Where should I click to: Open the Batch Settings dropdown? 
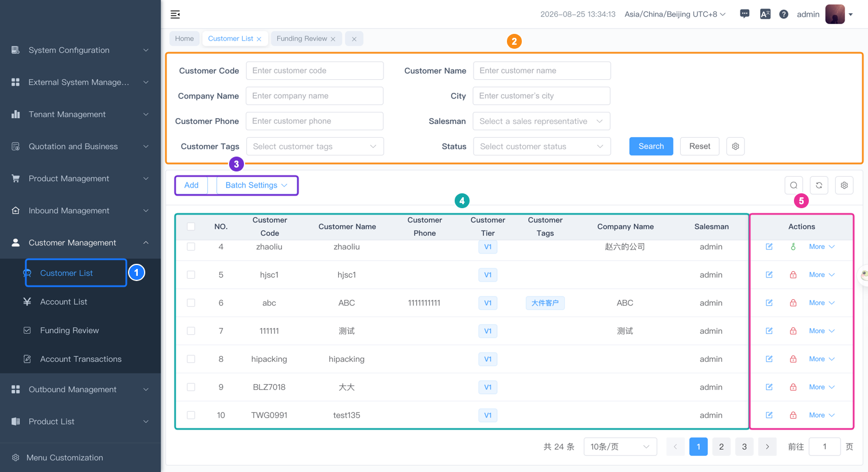(257, 185)
